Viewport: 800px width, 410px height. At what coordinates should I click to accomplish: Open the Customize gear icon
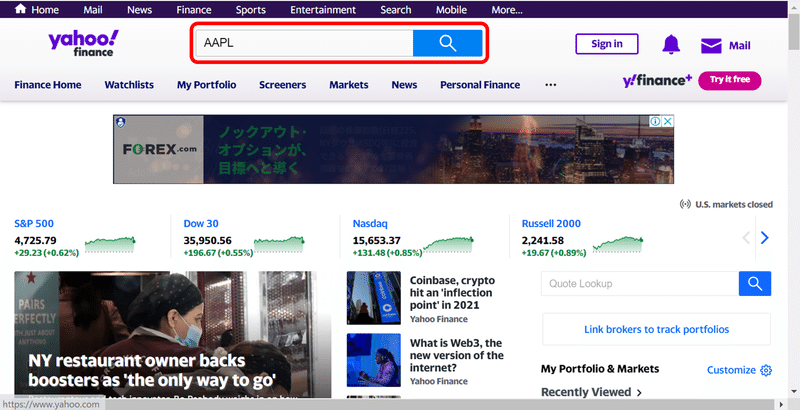click(766, 370)
